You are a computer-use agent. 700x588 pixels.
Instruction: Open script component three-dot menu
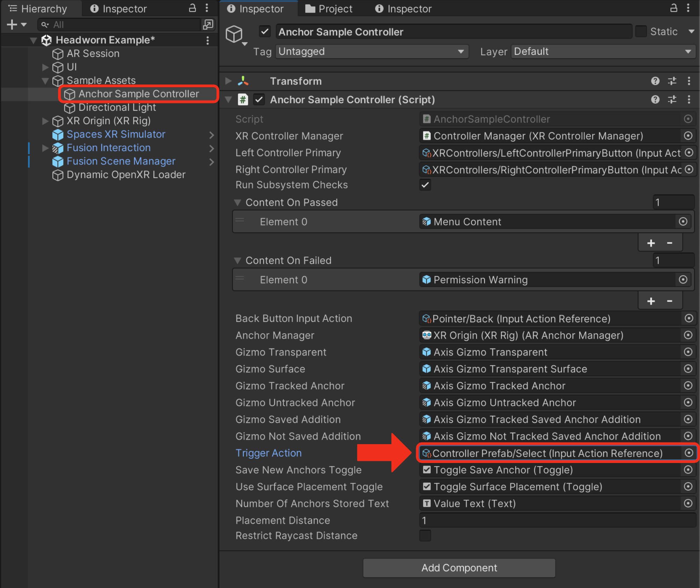(x=689, y=100)
